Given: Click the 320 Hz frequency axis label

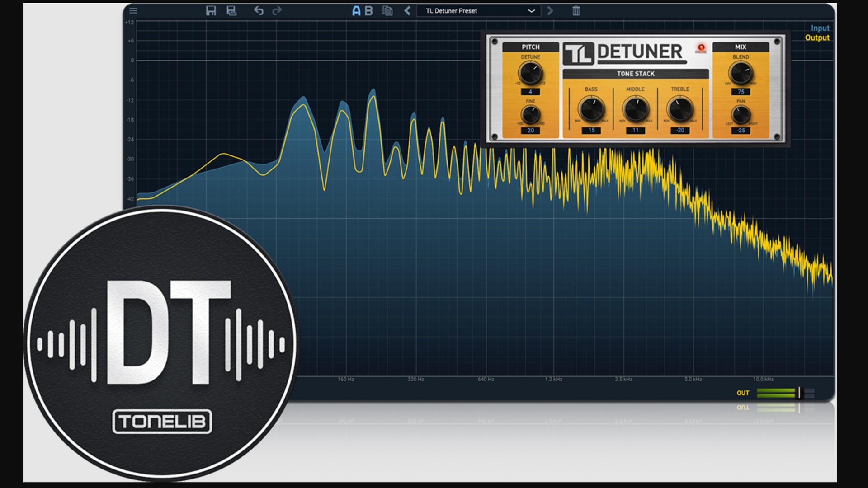Looking at the screenshot, I should pos(415,379).
